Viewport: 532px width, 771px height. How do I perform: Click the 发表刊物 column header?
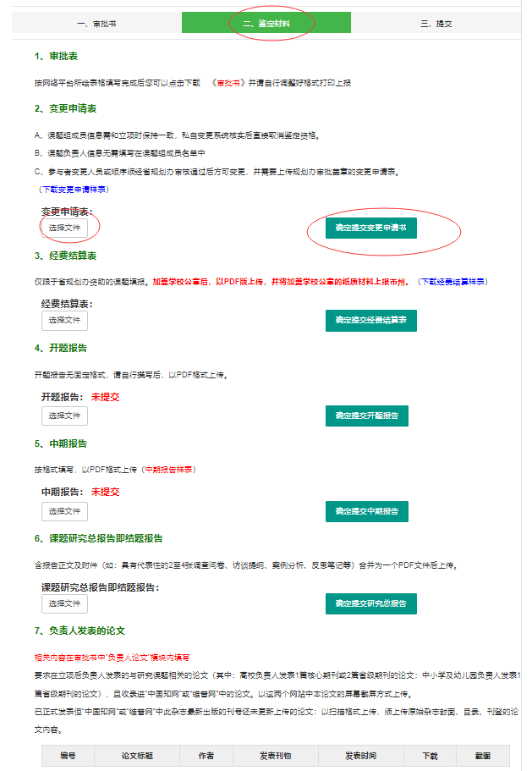point(277,755)
